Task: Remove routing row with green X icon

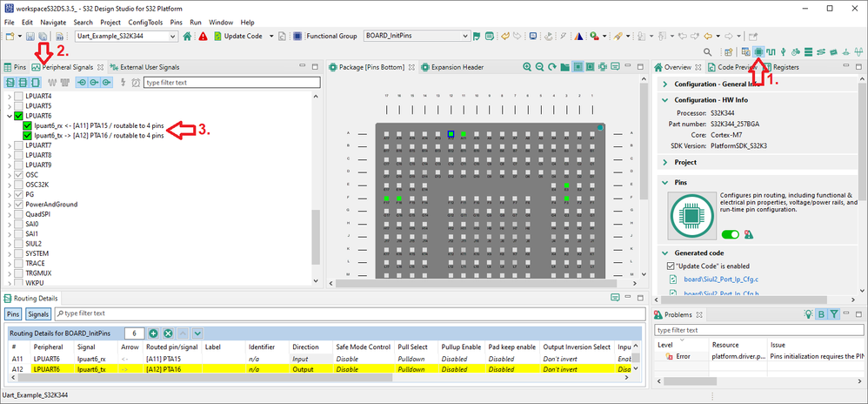Action: click(x=168, y=333)
